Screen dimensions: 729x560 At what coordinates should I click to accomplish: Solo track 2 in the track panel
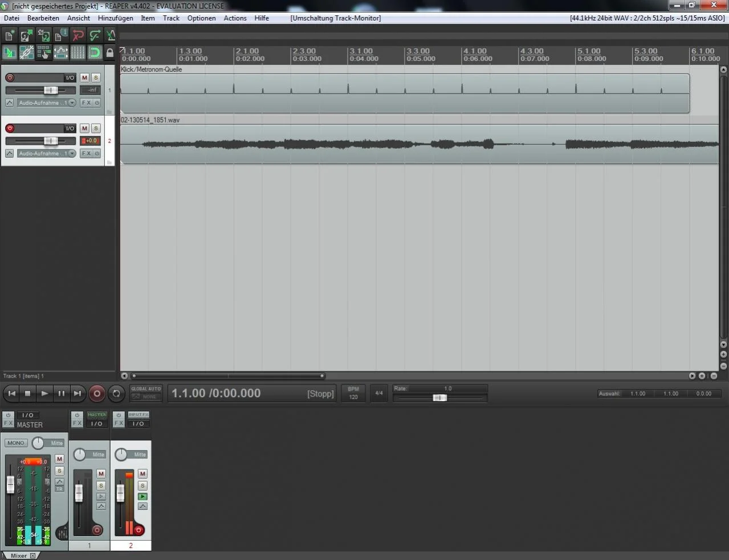[x=96, y=128]
